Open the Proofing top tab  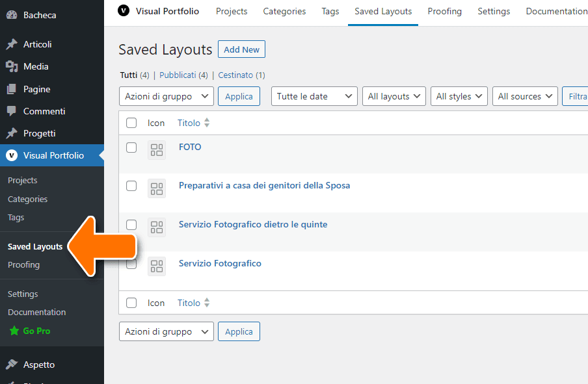click(444, 11)
